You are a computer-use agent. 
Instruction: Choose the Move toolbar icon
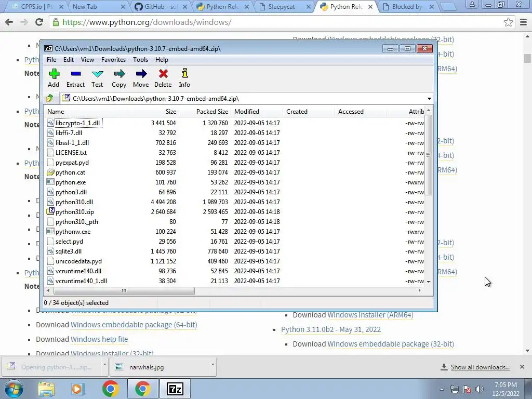pyautogui.click(x=141, y=74)
